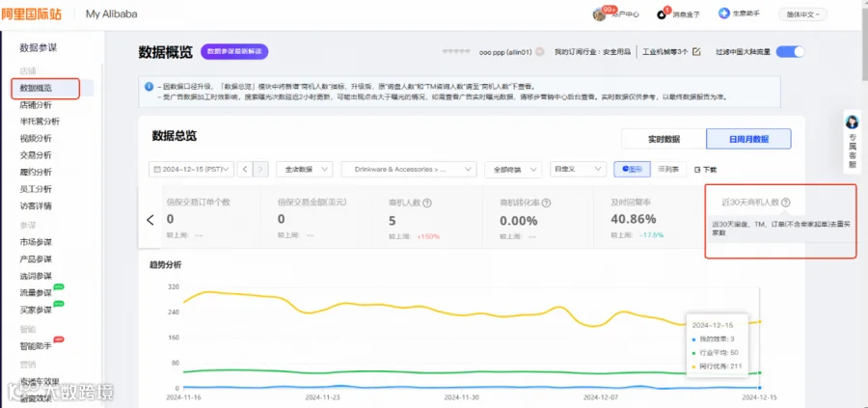Open the 2024-12-15 date picker field
Screen dimensions: 868x408
click(192, 170)
